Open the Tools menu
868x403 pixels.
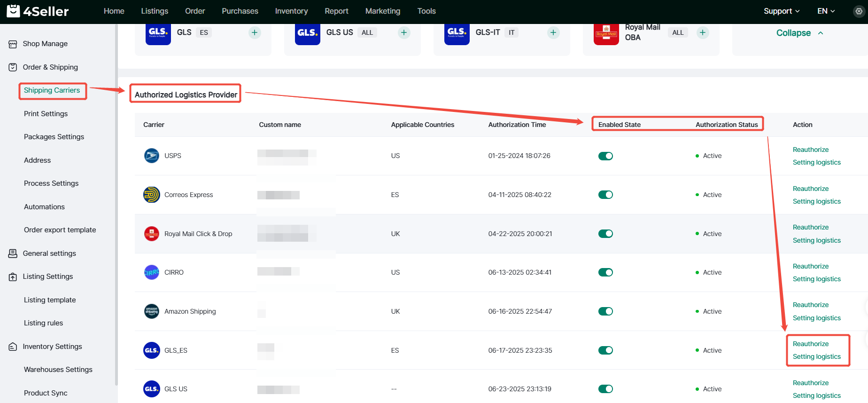pos(426,11)
